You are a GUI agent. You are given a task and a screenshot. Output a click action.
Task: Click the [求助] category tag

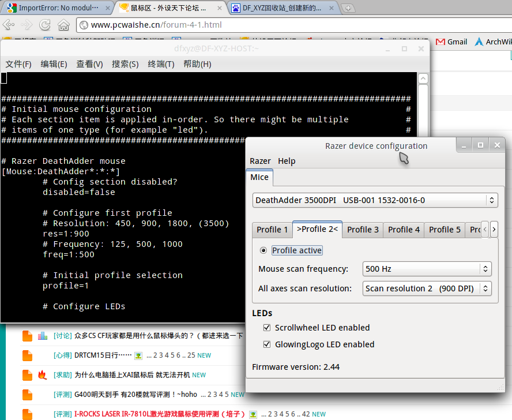[63, 375]
